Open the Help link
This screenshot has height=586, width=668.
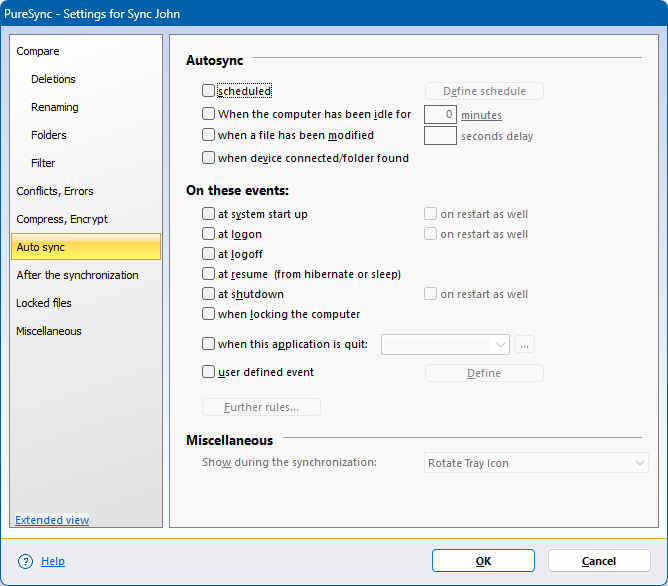[x=53, y=561]
